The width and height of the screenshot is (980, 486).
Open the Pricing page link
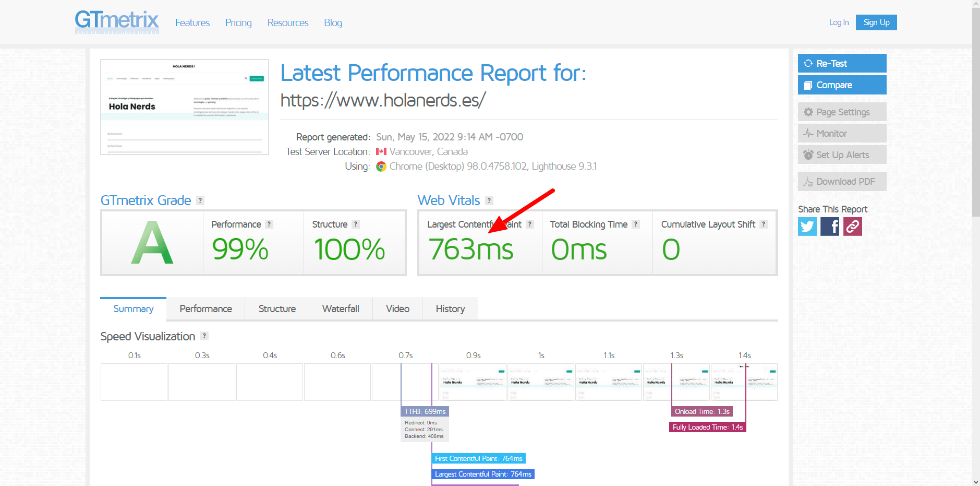click(238, 23)
